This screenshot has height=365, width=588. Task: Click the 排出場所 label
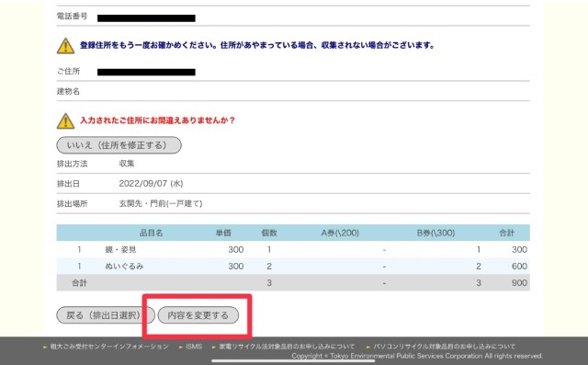pyautogui.click(x=72, y=204)
